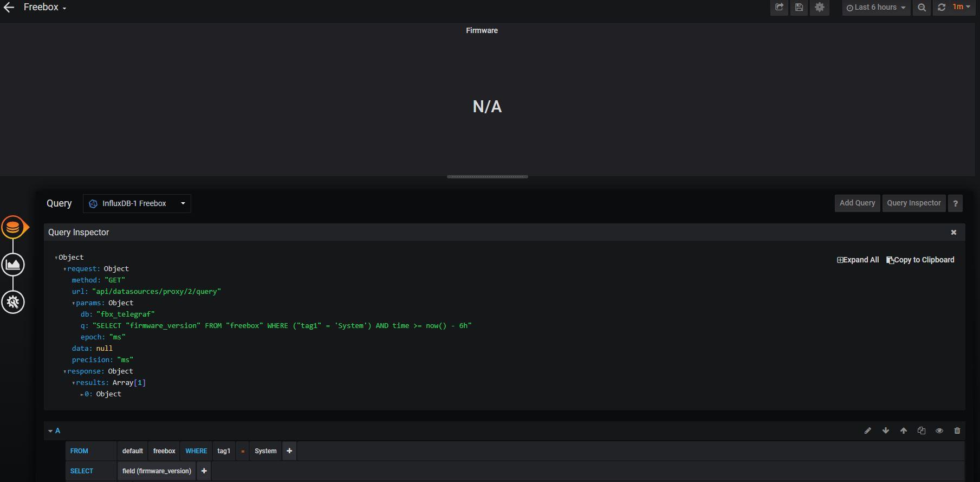Click the epoch "ms" value
980x482 pixels.
click(x=118, y=337)
